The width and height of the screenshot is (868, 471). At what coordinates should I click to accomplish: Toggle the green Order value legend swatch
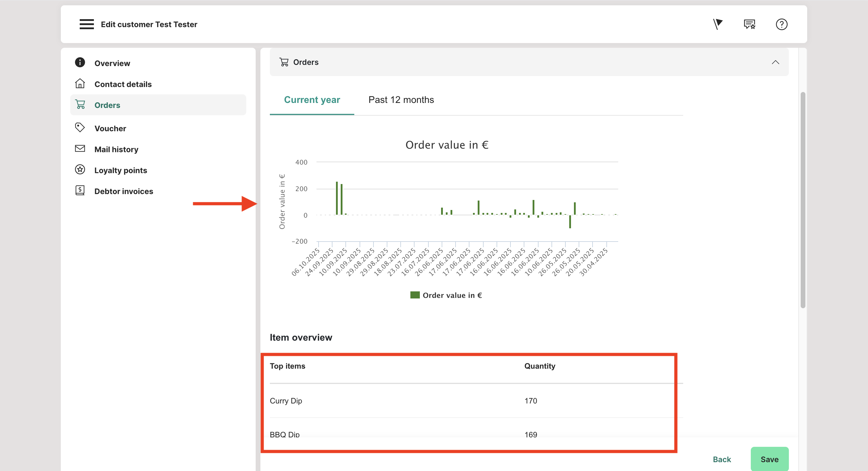(x=415, y=295)
